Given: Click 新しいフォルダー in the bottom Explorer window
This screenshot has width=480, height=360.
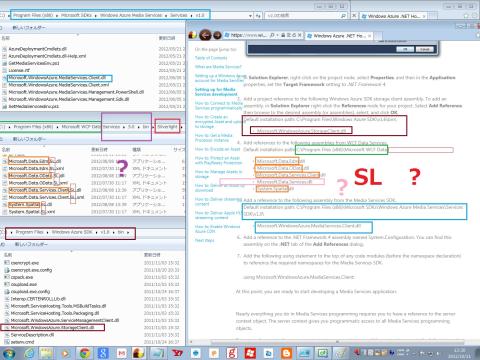Looking at the screenshot, I should click(31, 244).
